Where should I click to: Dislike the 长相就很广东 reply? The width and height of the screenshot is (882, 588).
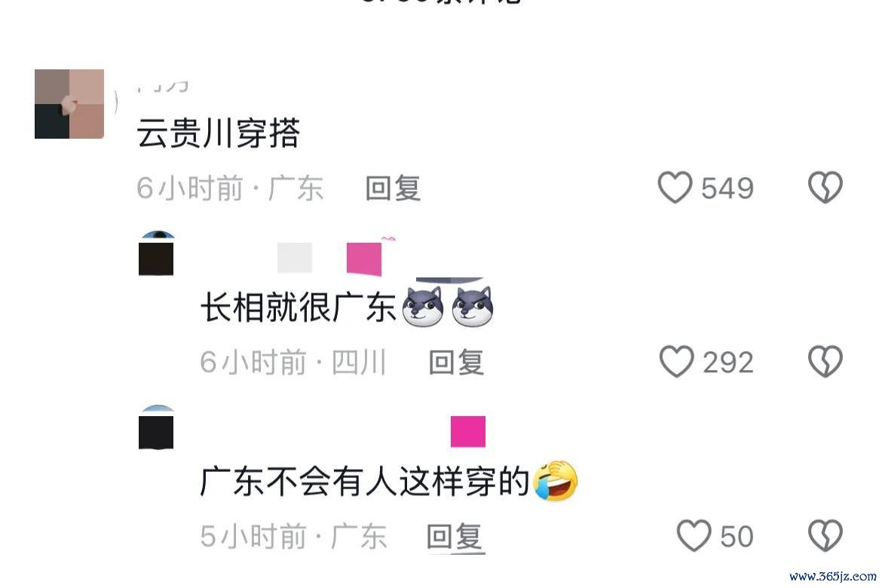[825, 361]
